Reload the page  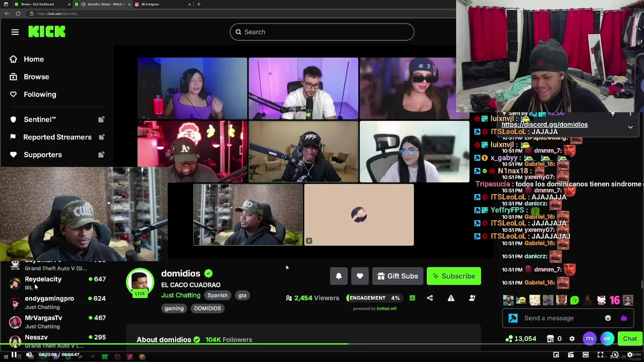(x=18, y=14)
